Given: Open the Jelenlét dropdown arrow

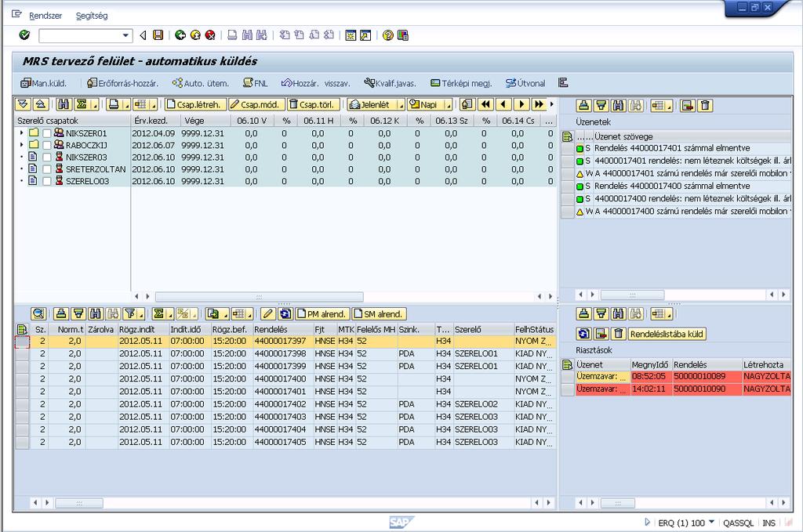Looking at the screenshot, I should pyautogui.click(x=401, y=106).
